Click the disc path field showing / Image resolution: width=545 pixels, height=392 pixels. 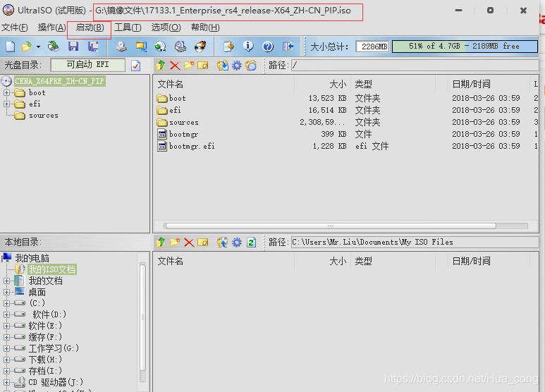415,66
